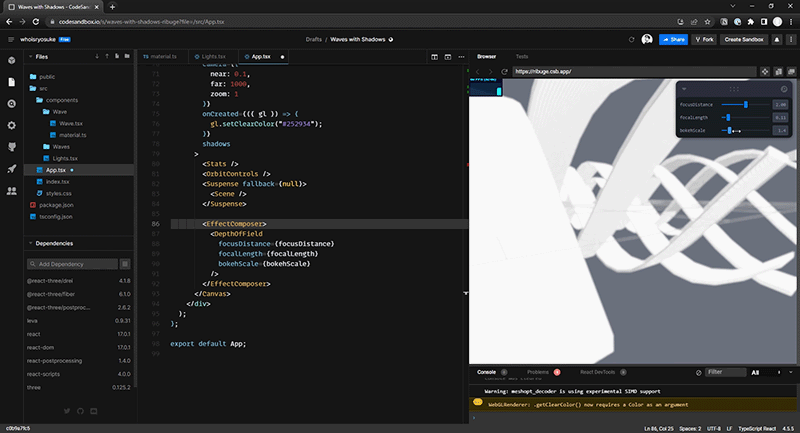800x433 pixels.
Task: Select the Browser preview tab
Action: pos(486,57)
